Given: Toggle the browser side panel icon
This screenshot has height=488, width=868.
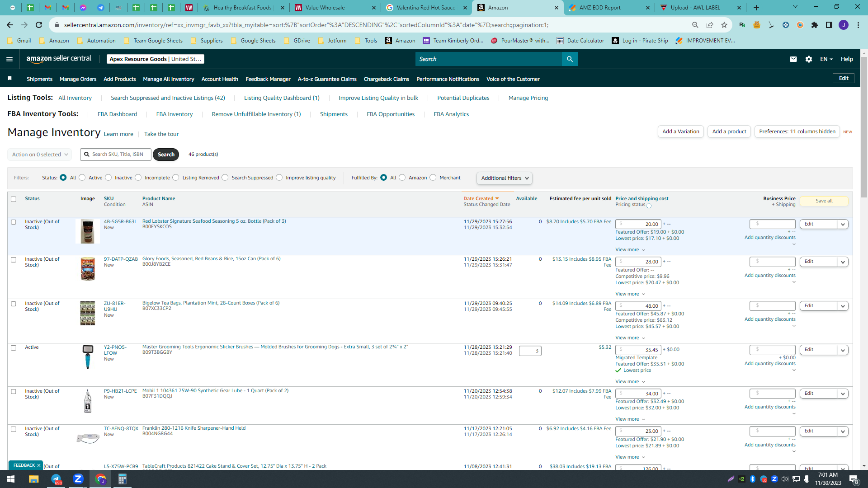Looking at the screenshot, I should click(829, 25).
